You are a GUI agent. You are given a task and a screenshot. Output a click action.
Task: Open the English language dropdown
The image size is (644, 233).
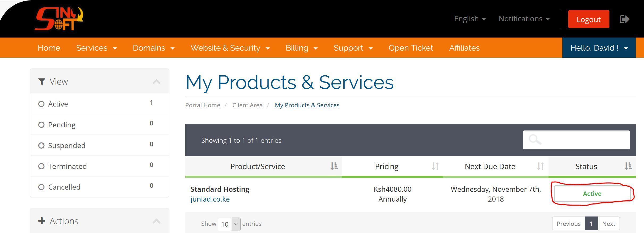(470, 19)
